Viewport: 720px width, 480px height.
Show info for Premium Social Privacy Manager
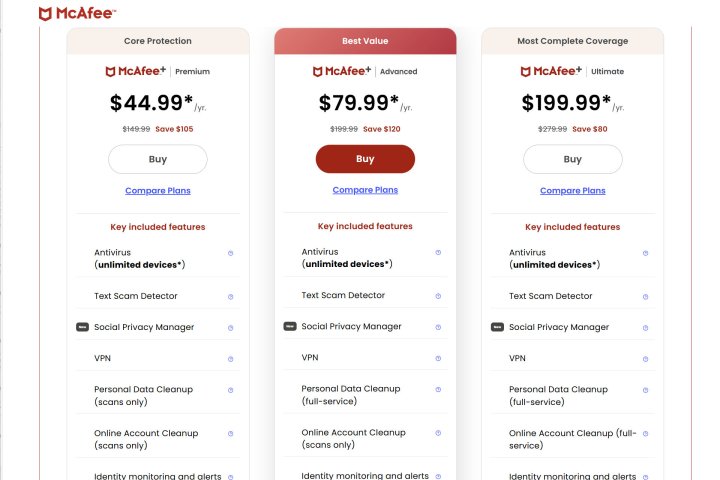(x=230, y=327)
